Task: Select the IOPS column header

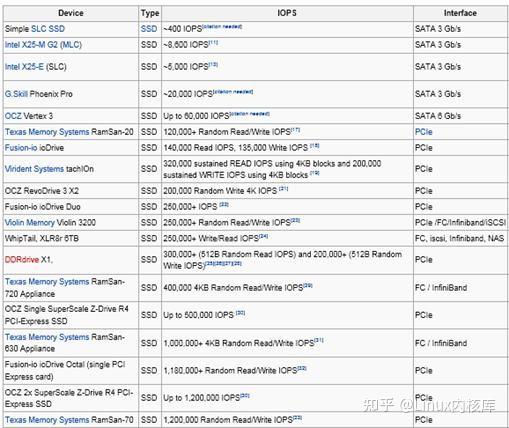Action: 287,13
